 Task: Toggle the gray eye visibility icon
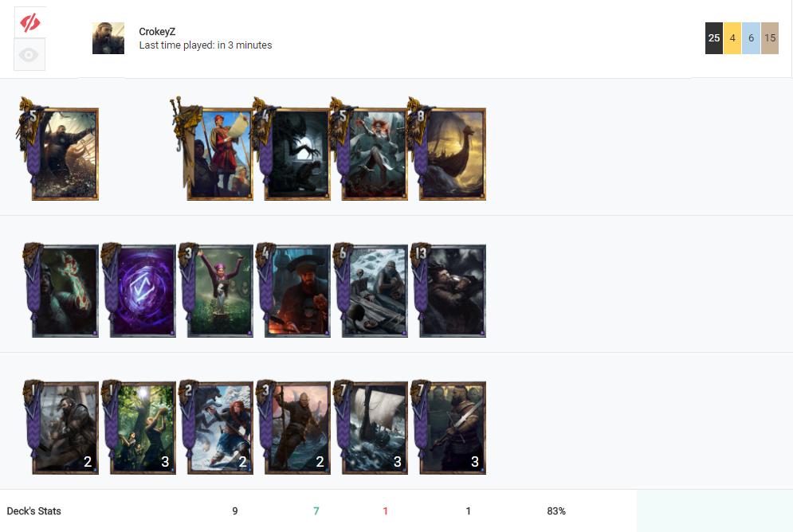[x=29, y=55]
